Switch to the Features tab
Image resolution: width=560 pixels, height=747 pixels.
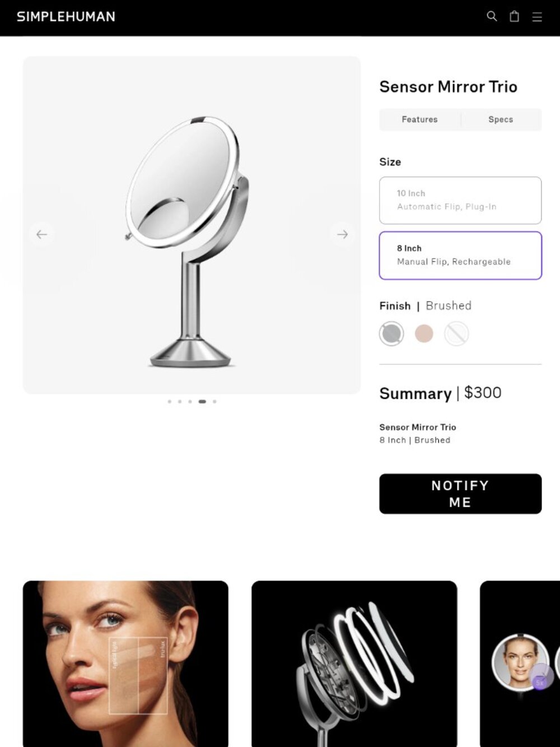[x=419, y=119]
